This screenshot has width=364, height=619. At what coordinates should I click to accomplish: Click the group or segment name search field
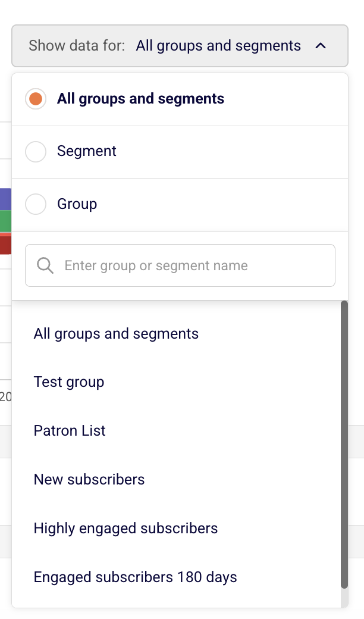(x=190, y=265)
